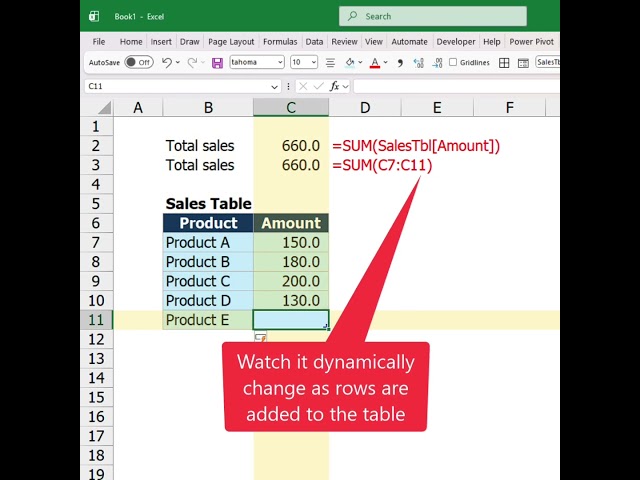Expand the fill color palette arrow
The width and height of the screenshot is (640, 480).
[360, 62]
